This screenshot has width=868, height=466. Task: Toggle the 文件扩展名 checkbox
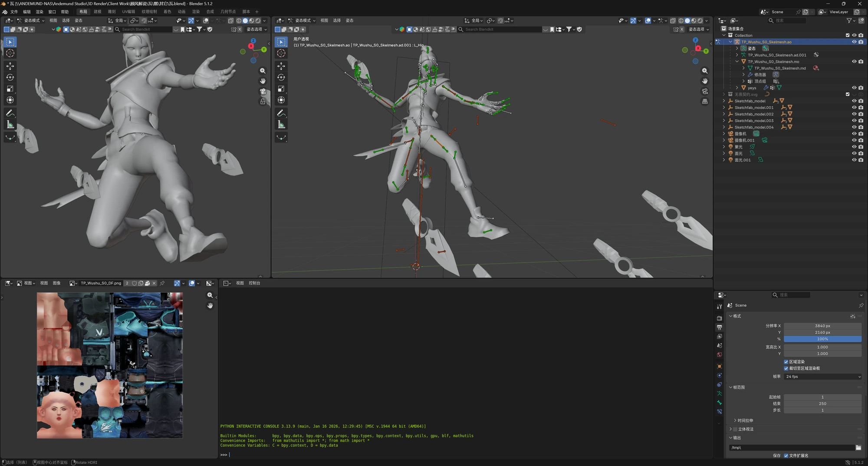click(786, 456)
